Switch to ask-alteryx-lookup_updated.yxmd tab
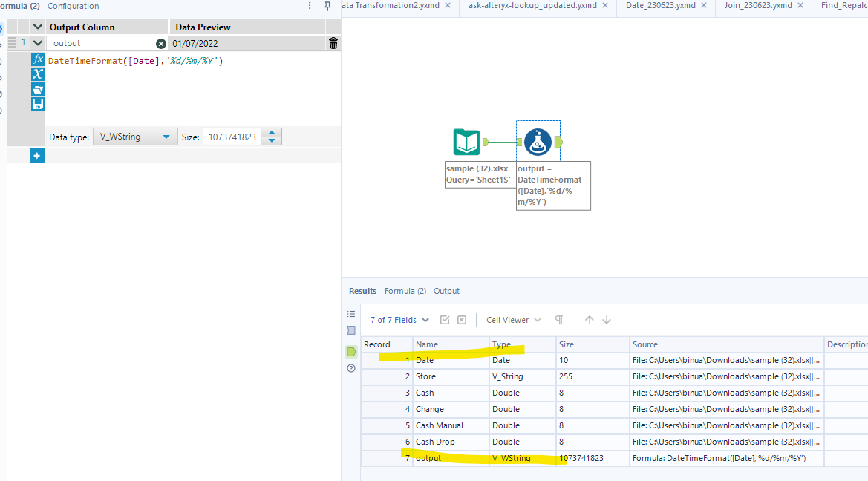 (532, 5)
